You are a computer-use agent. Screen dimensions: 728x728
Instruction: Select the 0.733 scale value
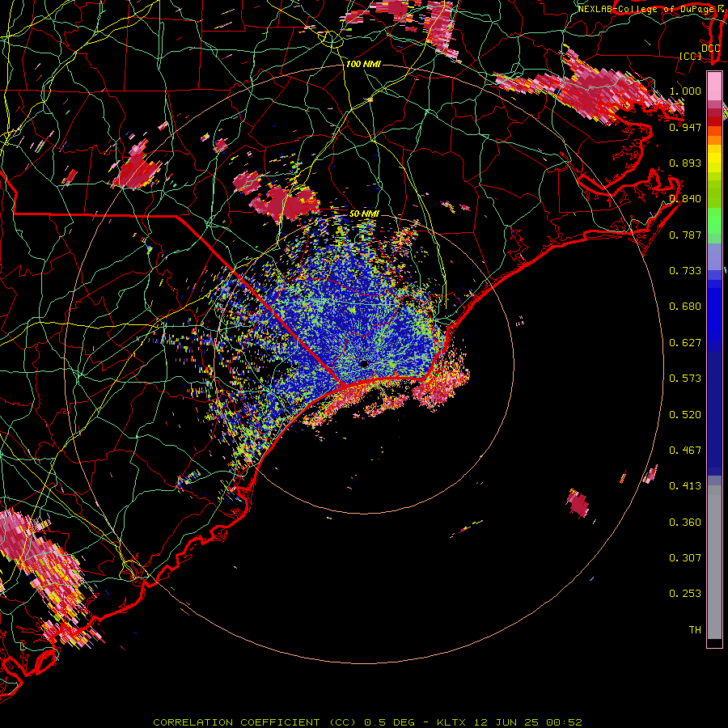point(685,270)
